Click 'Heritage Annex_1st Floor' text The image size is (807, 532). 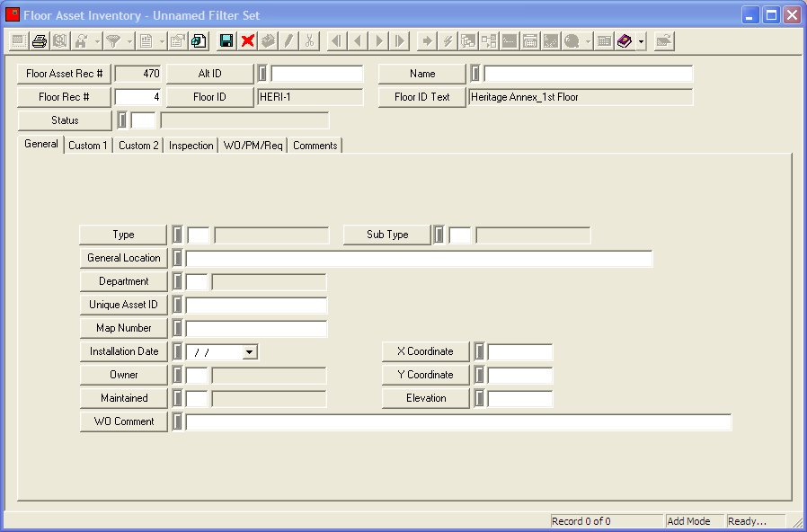525,97
